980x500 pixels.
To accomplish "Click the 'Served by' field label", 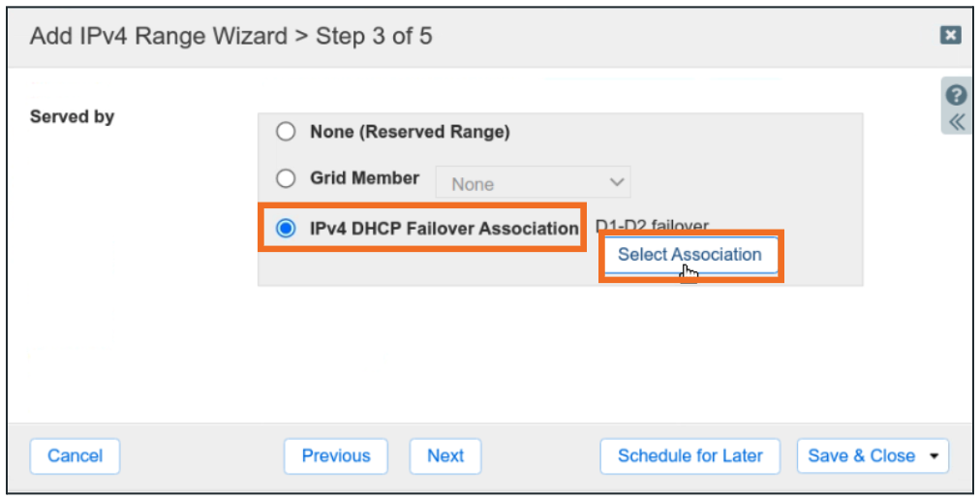I will click(73, 117).
